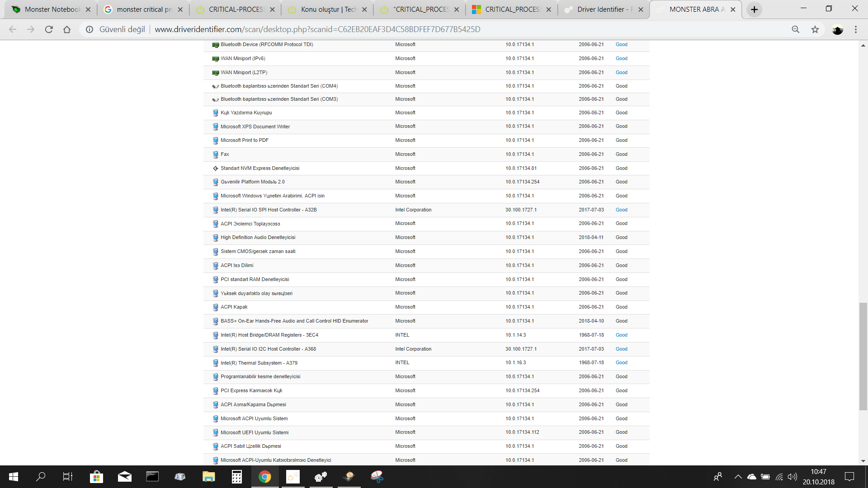Expand hidden system tray icons
This screenshot has height=488, width=868.
(x=738, y=476)
